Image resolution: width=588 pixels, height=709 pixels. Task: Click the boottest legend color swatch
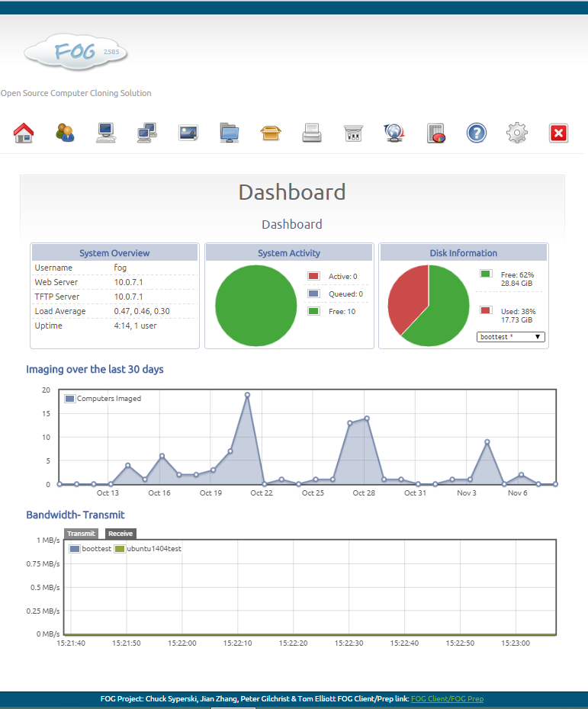[x=75, y=549]
